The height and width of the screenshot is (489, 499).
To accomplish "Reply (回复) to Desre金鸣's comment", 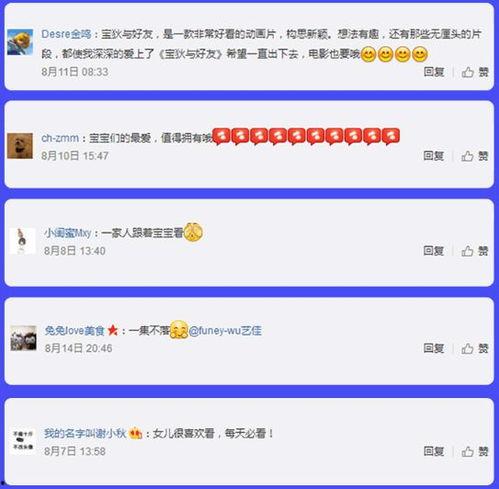I will pos(434,72).
